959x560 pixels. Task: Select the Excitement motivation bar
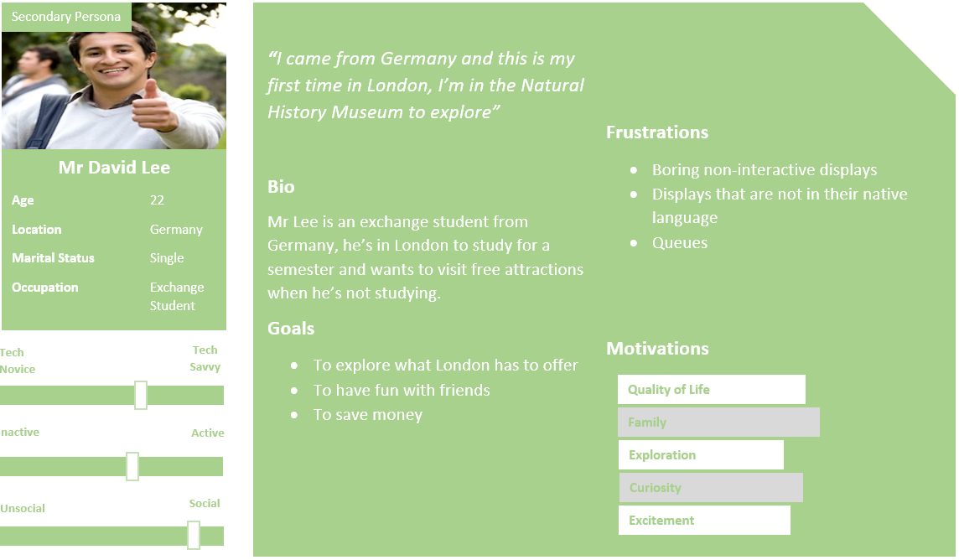tap(704, 521)
